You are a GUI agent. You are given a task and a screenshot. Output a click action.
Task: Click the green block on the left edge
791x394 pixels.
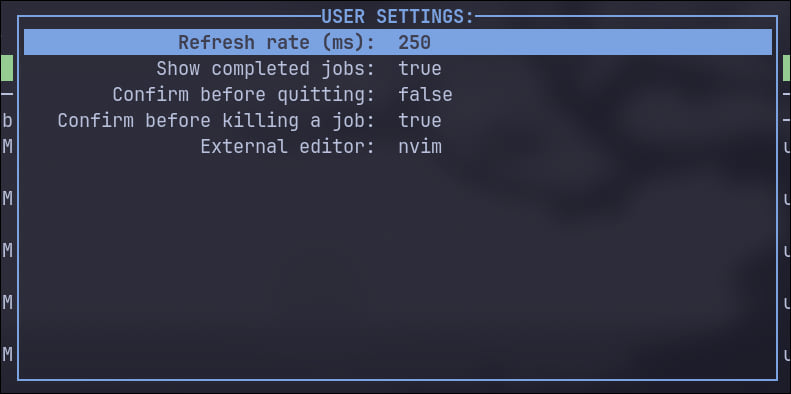coord(7,68)
